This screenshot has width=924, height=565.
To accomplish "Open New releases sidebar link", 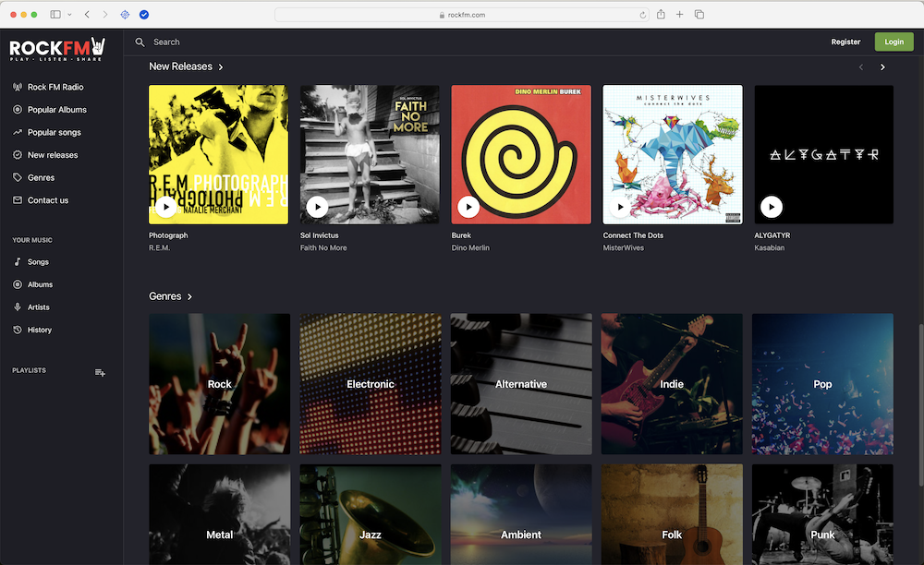I will 45,155.
